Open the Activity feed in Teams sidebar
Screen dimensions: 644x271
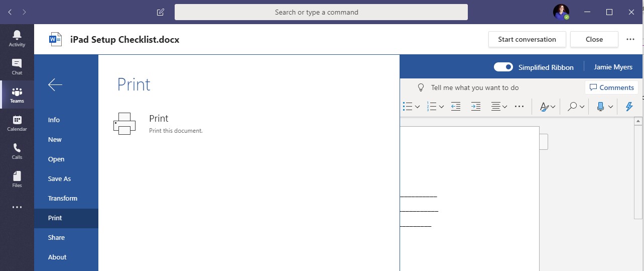pyautogui.click(x=17, y=38)
